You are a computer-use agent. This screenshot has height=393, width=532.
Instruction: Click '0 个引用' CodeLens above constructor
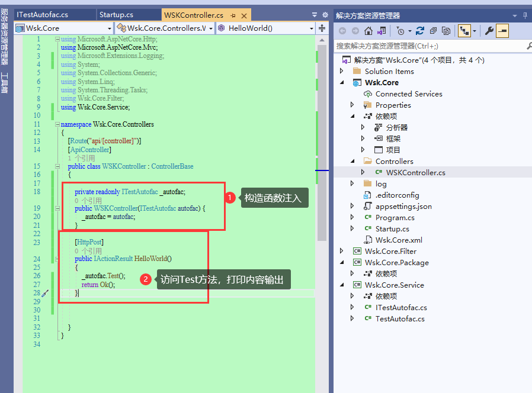tap(88, 201)
